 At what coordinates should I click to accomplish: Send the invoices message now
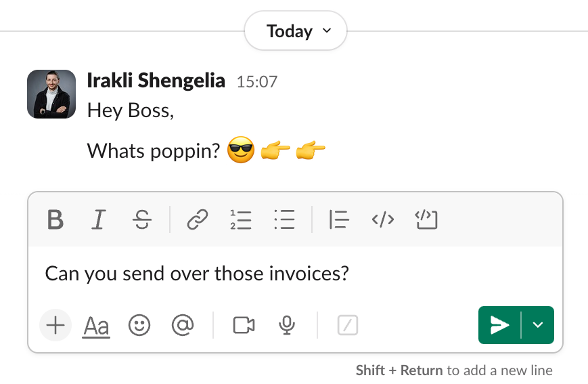pos(500,326)
